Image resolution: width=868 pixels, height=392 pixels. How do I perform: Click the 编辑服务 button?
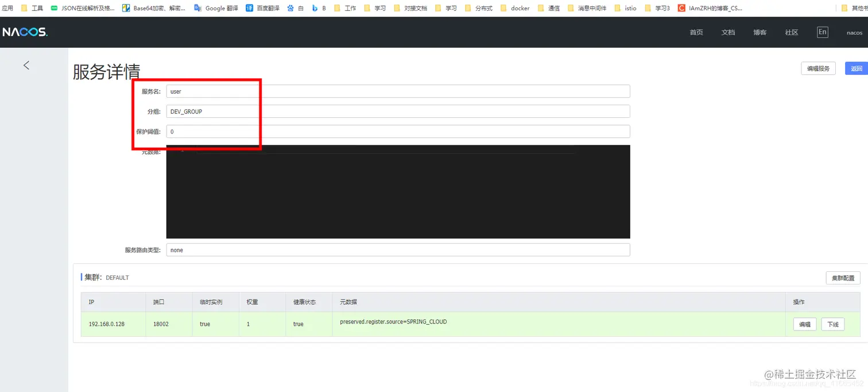pos(818,68)
